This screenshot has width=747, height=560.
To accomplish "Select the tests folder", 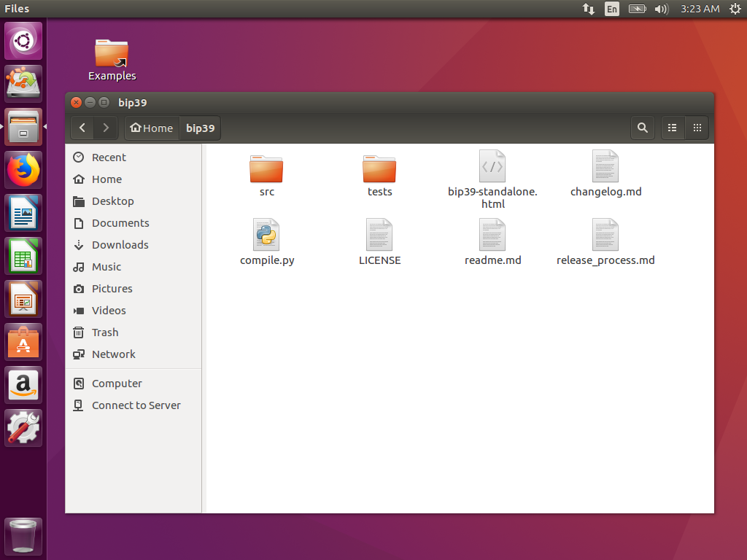I will point(379,169).
